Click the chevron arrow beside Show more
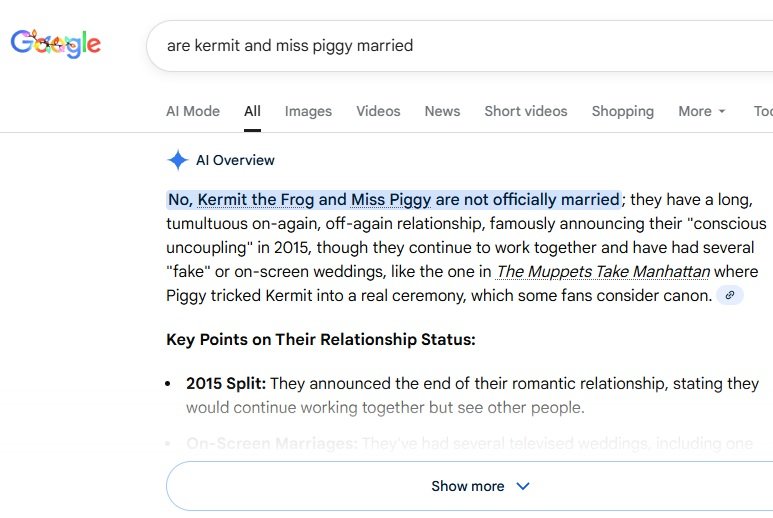Image resolution: width=773 pixels, height=518 pixels. (522, 486)
